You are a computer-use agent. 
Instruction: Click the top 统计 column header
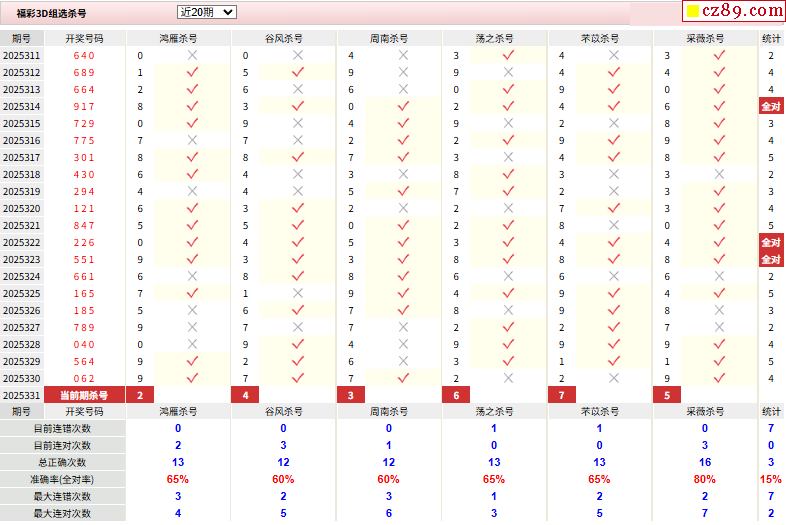coord(771,38)
